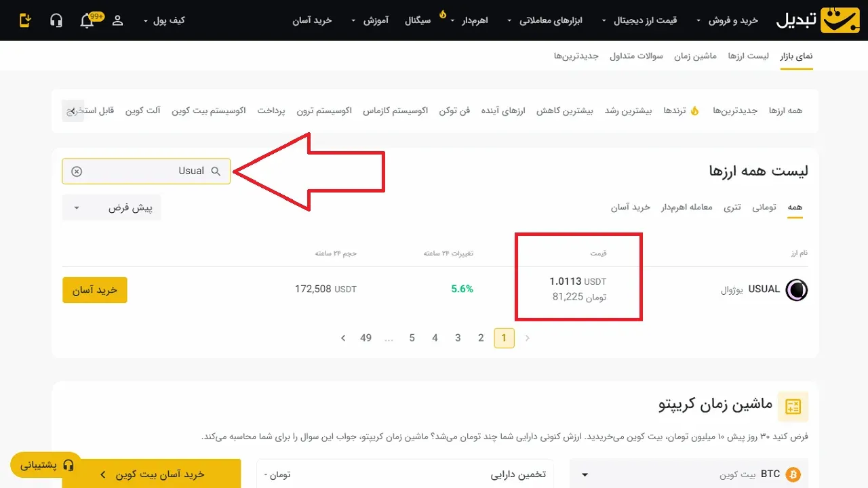Viewport: 868px width, 488px height.
Task: Click خرید آسان button for USUAL
Action: tap(95, 290)
